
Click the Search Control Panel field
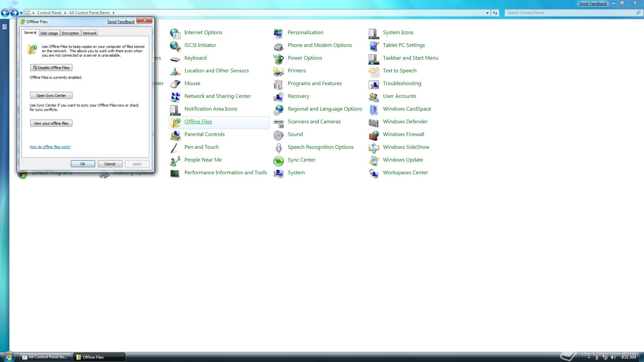pos(574,13)
